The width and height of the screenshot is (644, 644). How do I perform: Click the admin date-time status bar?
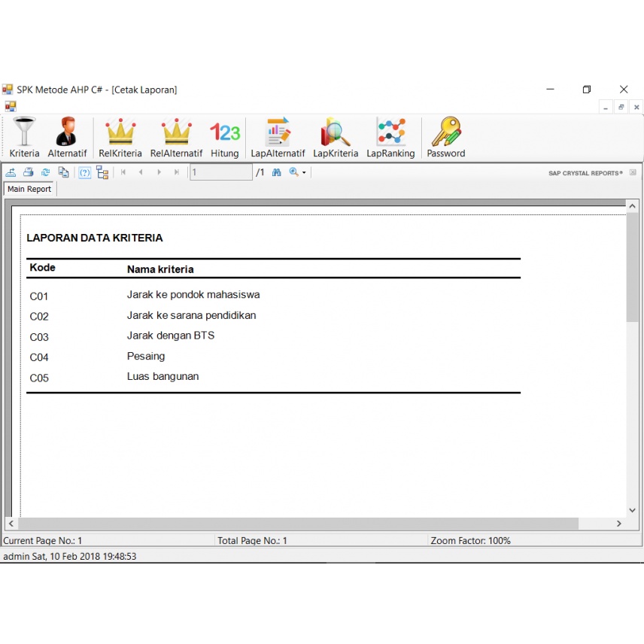(x=70, y=556)
